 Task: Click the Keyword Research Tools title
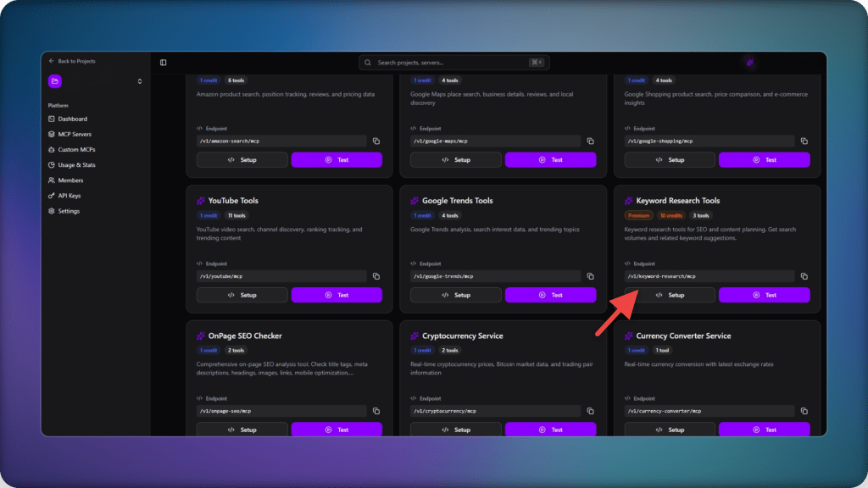click(678, 201)
